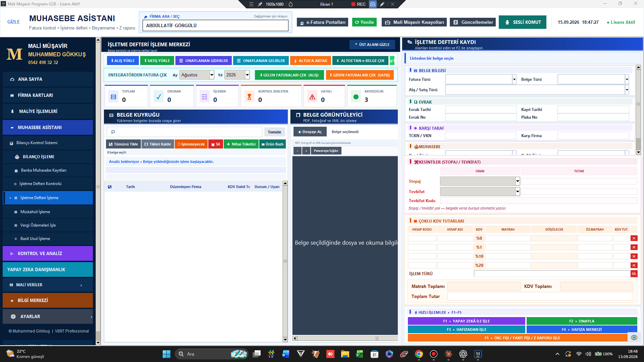This screenshot has width=644, height=362.
Task: Open Windows Start menu
Action: pos(166,354)
